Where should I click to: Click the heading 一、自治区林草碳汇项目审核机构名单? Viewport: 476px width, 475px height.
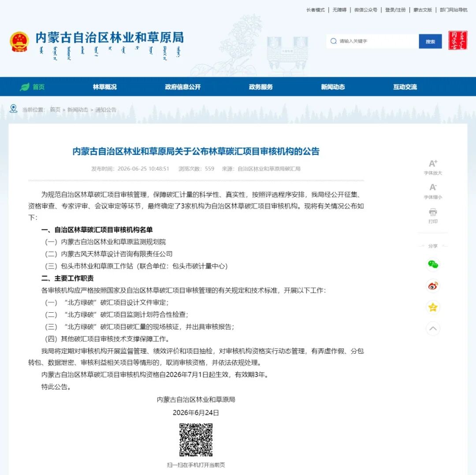pos(97,230)
